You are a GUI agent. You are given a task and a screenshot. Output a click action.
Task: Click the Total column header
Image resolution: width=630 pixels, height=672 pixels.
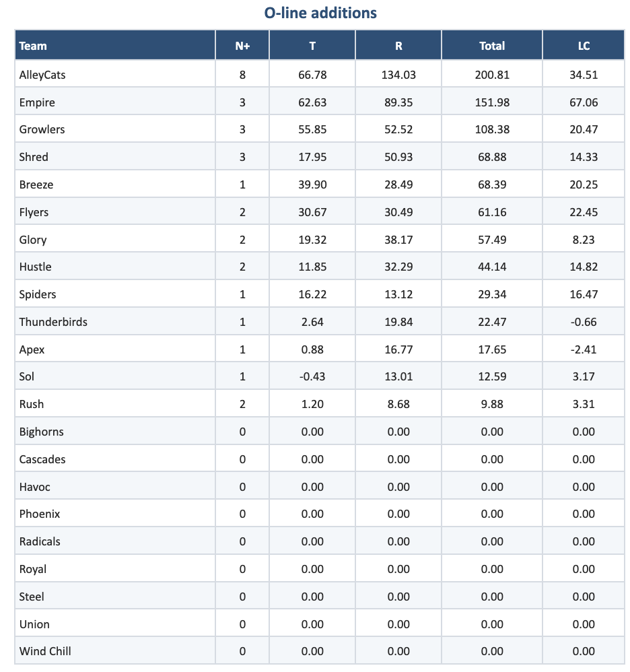(492, 46)
